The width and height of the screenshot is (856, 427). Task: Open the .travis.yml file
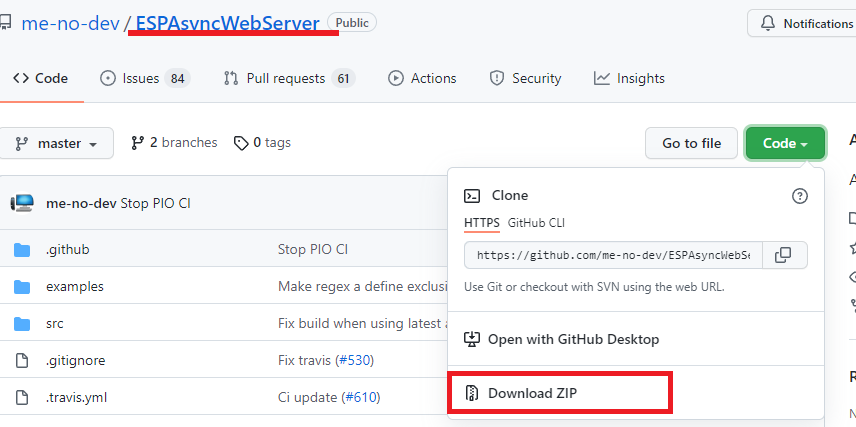(76, 397)
